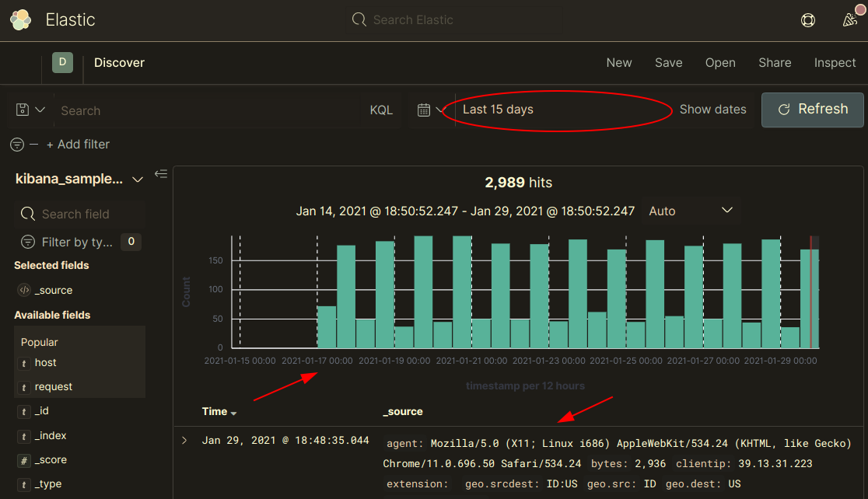Click the last histogram bar with red marker

pyautogui.click(x=810, y=298)
